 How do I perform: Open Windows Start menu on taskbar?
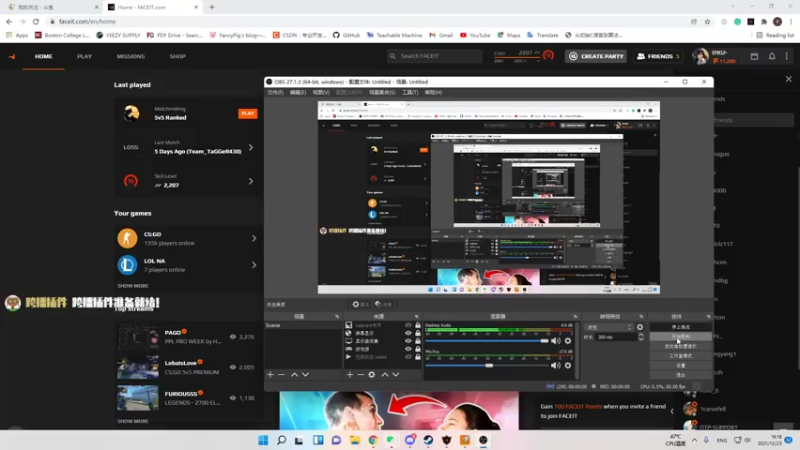[x=263, y=440]
